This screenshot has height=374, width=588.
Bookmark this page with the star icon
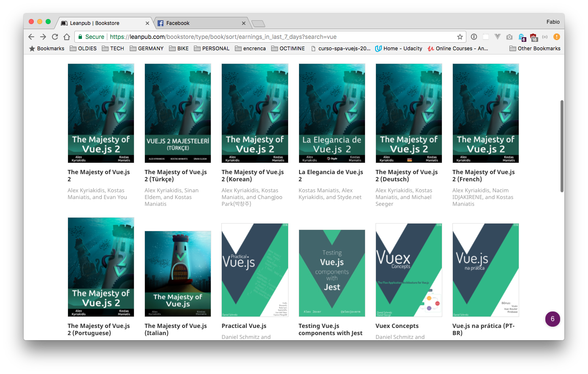click(460, 37)
